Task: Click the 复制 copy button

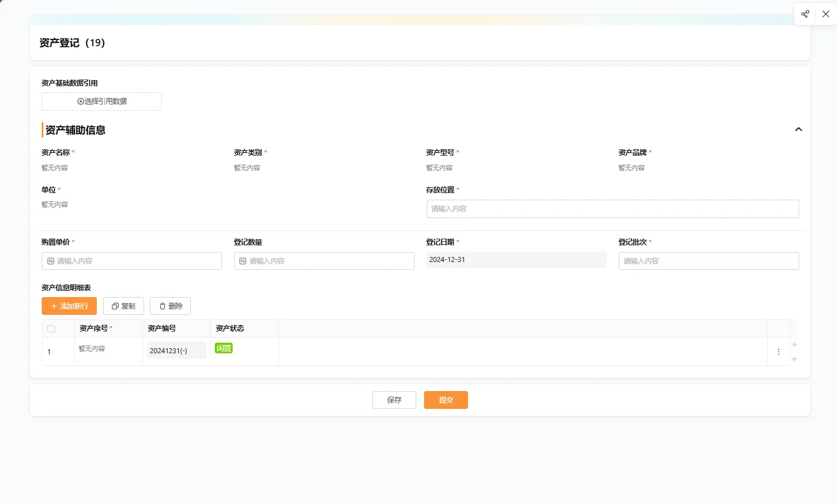Action: point(124,306)
